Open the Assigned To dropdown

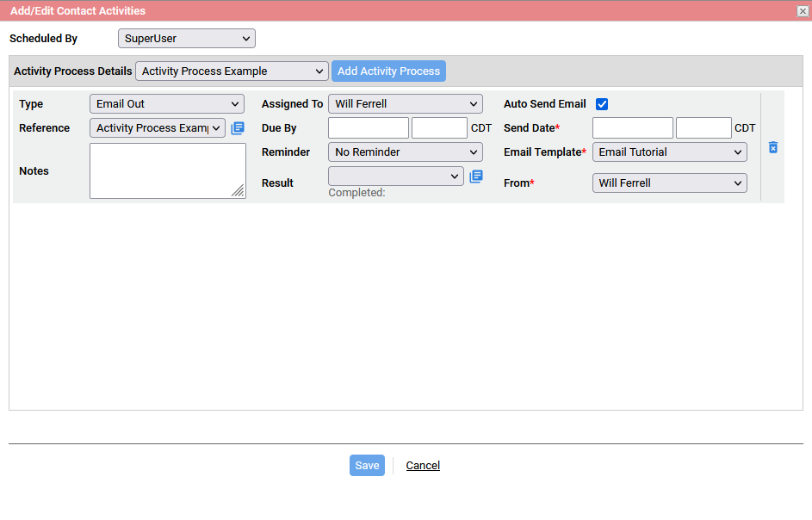click(x=405, y=103)
